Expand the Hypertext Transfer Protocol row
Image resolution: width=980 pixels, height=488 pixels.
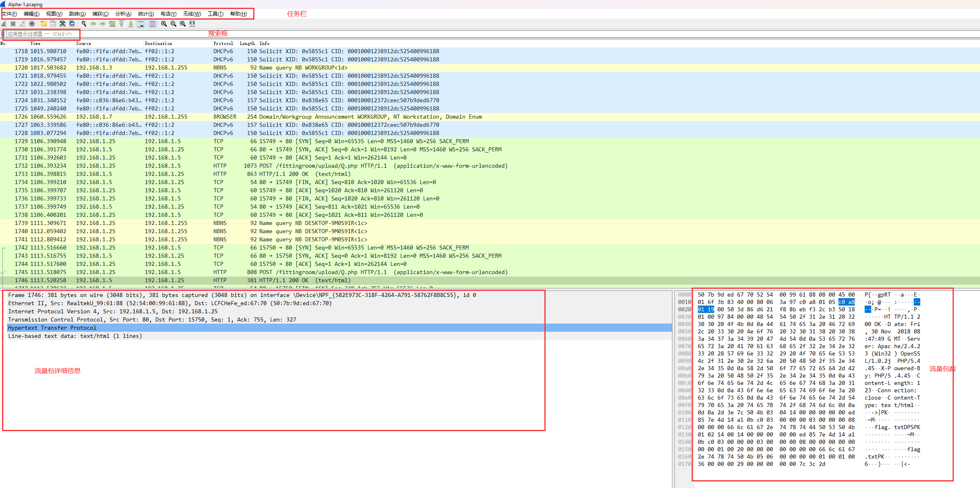4,328
